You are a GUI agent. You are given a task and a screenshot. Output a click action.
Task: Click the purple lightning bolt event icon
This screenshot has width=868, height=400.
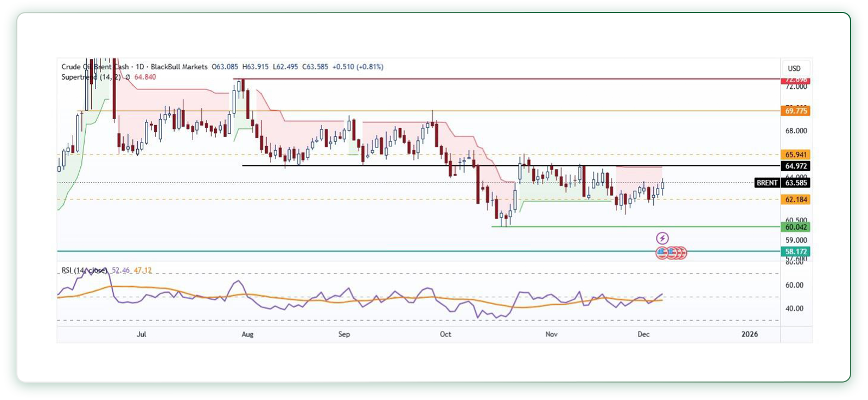point(662,238)
